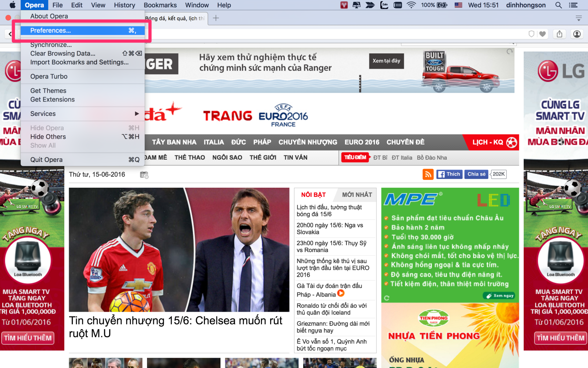Screen dimensions: 588x368
Task: Click the shield icon in address bar
Action: [531, 34]
